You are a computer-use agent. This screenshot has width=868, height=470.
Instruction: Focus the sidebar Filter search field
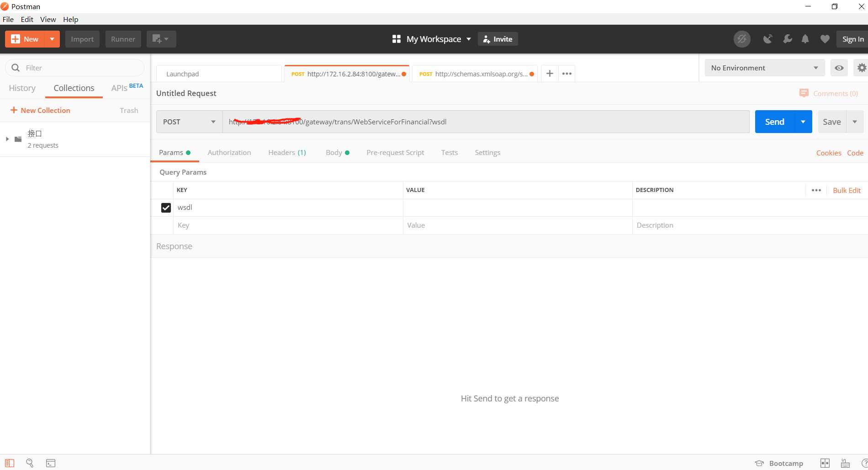[x=75, y=68]
